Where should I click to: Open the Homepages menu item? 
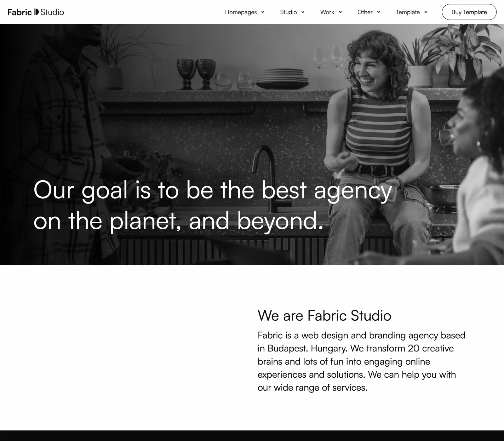point(241,12)
